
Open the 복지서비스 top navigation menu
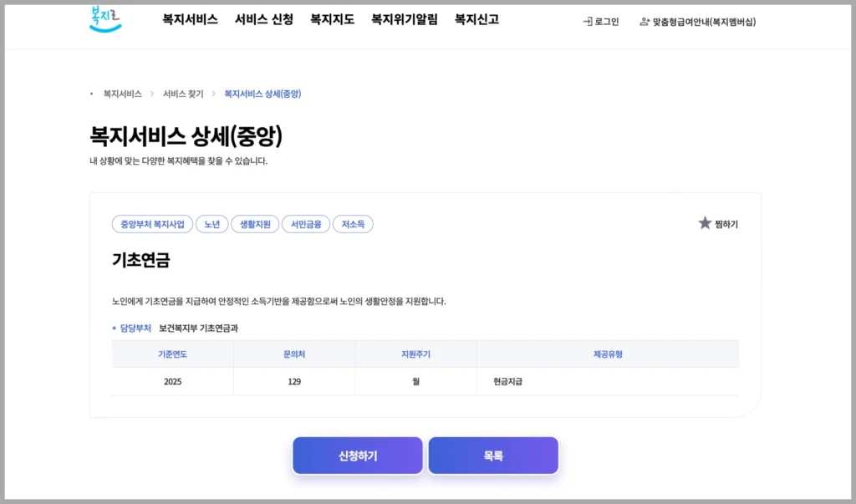[190, 19]
